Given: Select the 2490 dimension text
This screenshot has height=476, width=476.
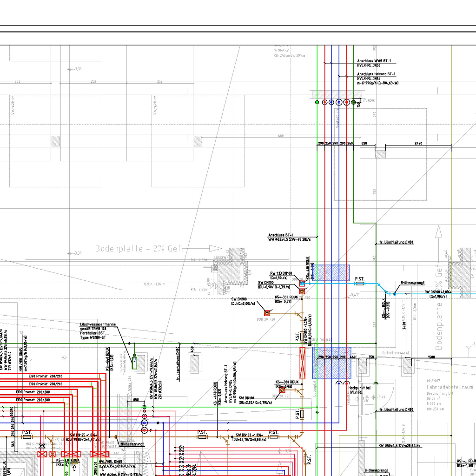Looking at the screenshot, I should pos(418,143).
